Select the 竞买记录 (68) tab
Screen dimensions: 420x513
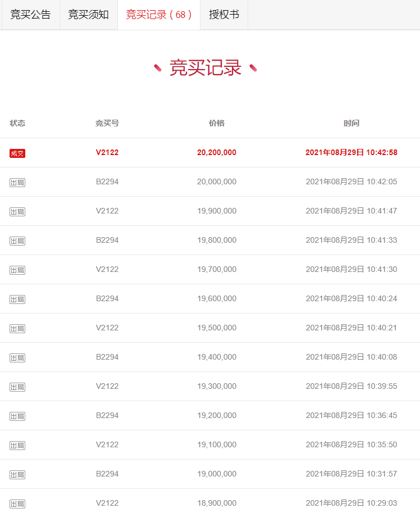[159, 15]
